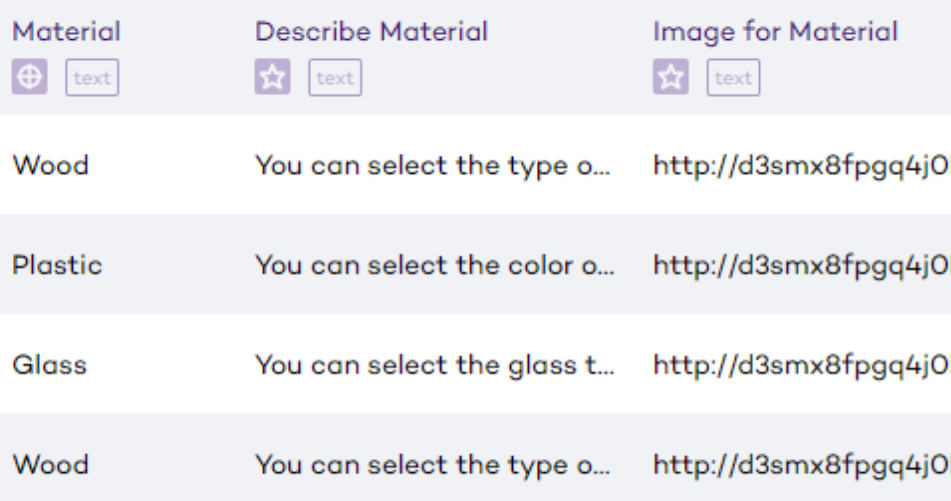Open the image URL in the Plastic row
This screenshot has height=501, width=951.
800,265
